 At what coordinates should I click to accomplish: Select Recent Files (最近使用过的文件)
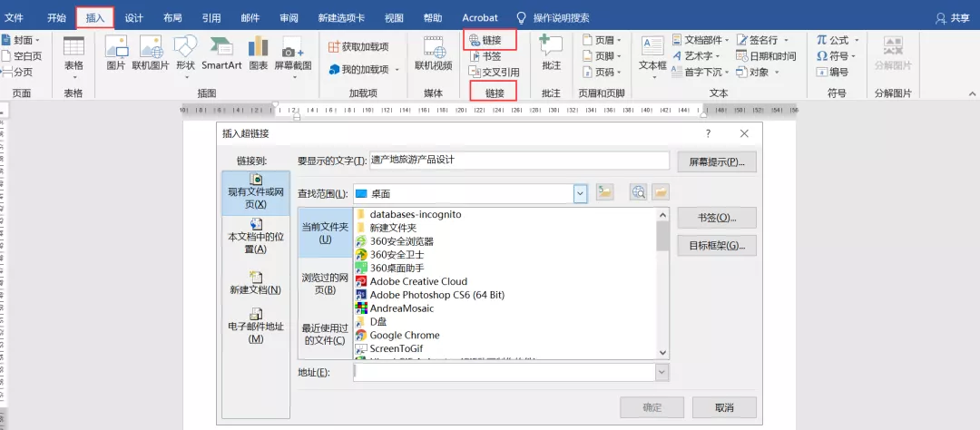point(325,335)
